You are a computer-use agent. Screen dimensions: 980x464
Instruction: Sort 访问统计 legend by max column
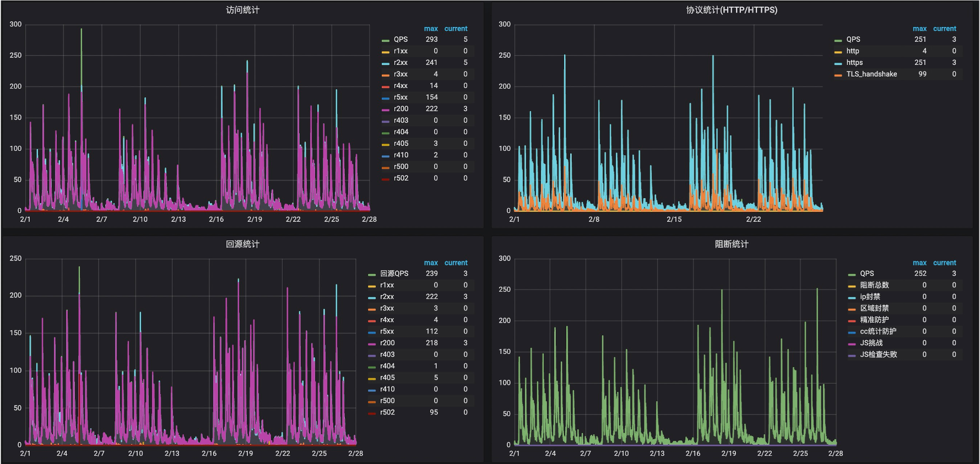coord(431,29)
